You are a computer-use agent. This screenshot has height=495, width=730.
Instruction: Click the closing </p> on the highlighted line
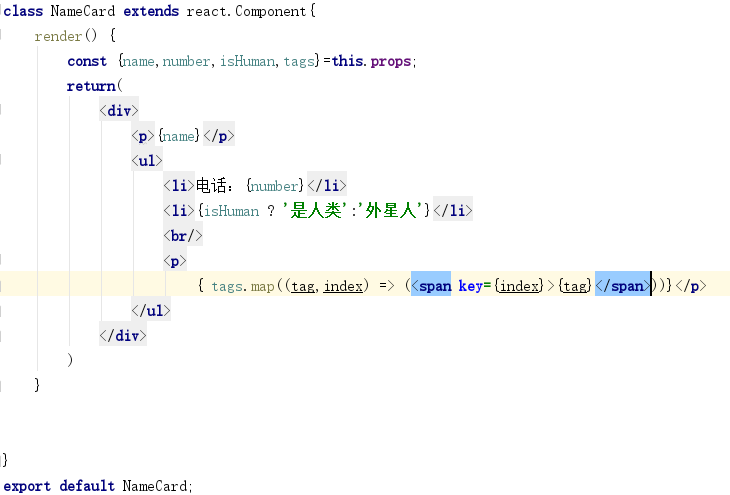[691, 285]
